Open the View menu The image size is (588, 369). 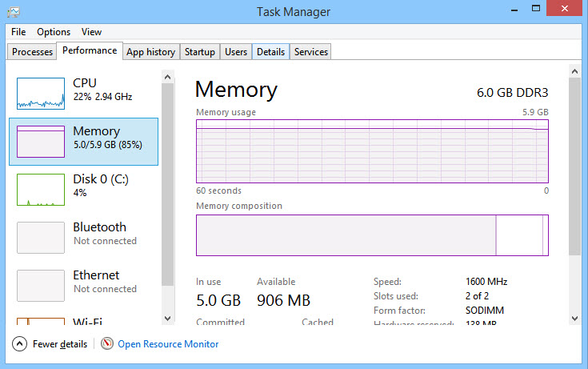pyautogui.click(x=91, y=32)
